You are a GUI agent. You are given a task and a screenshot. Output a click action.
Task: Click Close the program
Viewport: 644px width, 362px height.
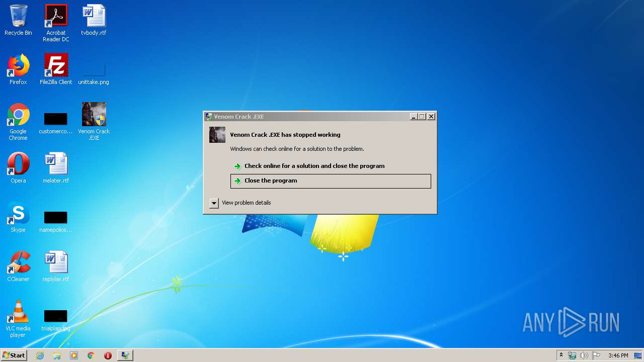pyautogui.click(x=331, y=181)
